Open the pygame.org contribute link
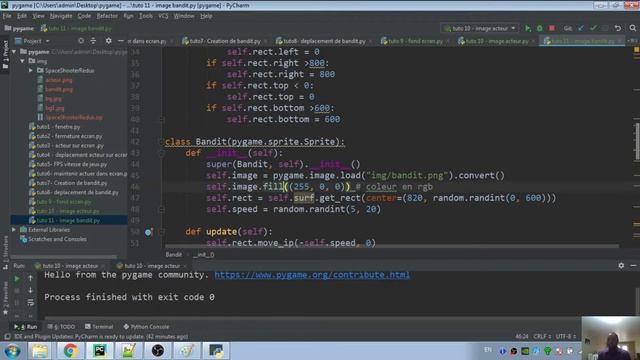640x360 pixels. 312,275
